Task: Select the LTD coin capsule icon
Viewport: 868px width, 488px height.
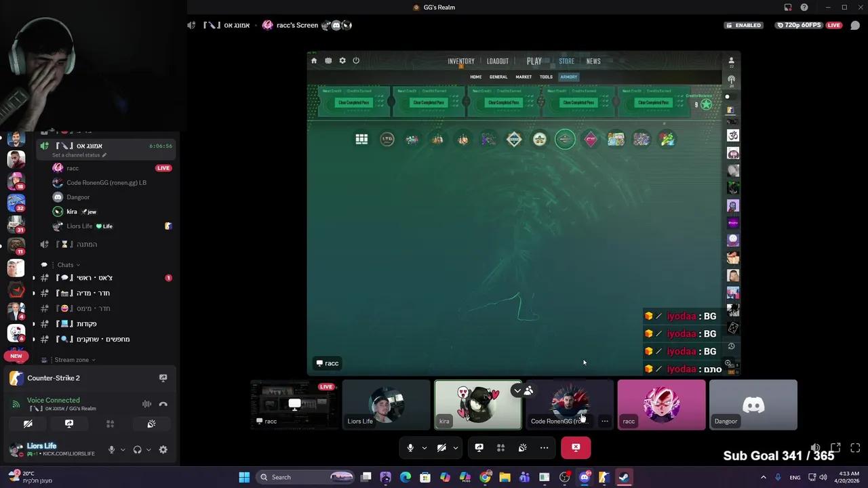Action: pos(387,139)
